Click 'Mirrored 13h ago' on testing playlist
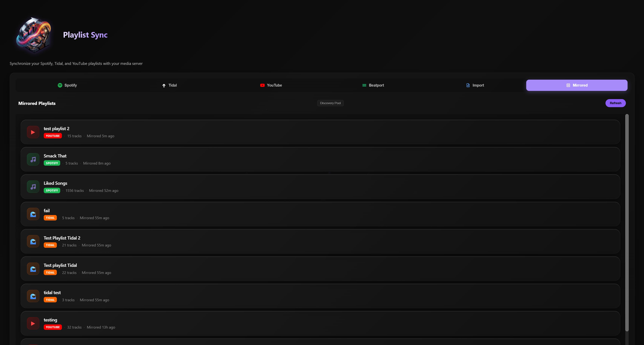Viewport: 644px width, 345px height. (x=101, y=327)
